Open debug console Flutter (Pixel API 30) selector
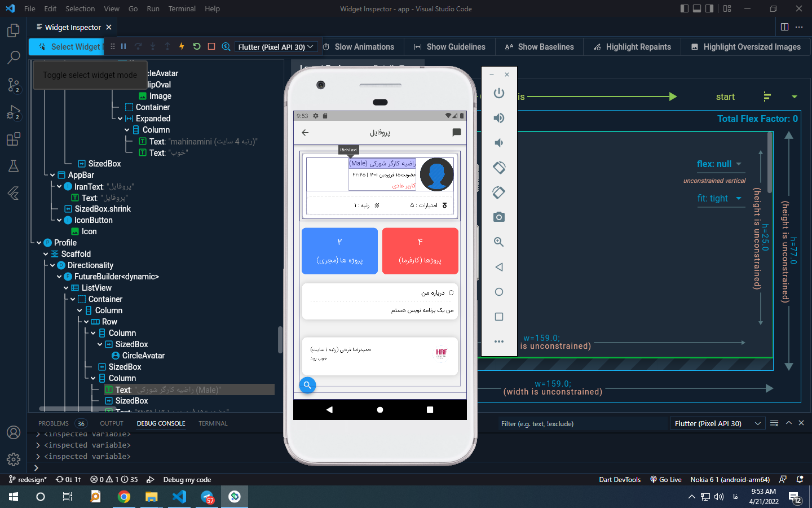Image resolution: width=812 pixels, height=508 pixels. pyautogui.click(x=717, y=424)
